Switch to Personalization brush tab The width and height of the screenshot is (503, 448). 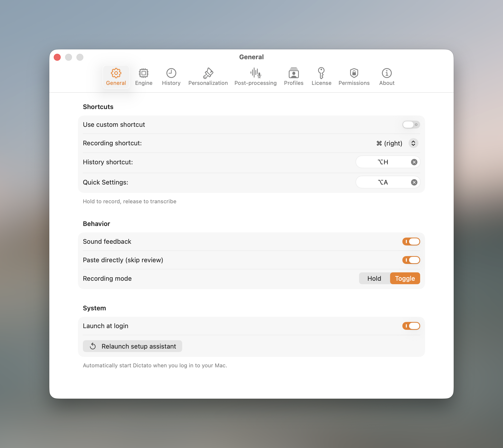point(208,77)
